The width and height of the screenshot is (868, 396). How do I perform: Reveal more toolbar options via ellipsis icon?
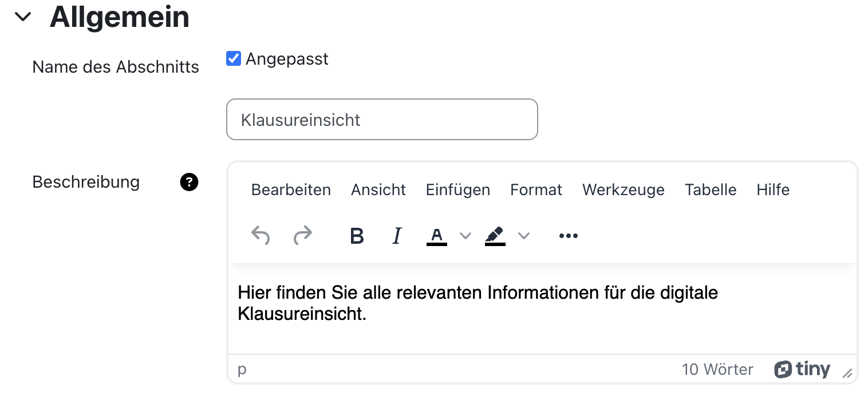pos(568,235)
